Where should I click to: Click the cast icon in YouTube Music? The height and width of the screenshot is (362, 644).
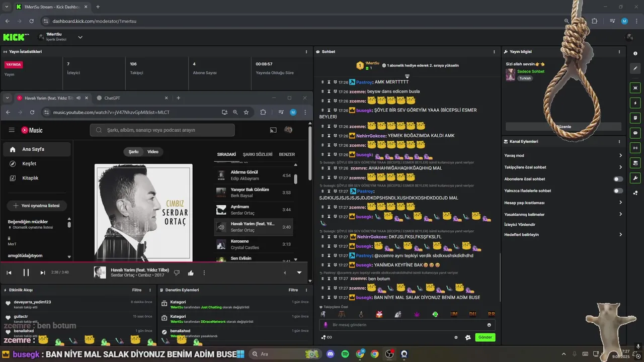273,130
